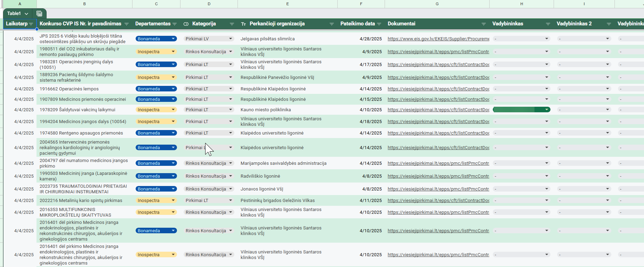The image size is (644, 267).
Task: Open document link in 1978209 Šaldytuvai row
Action: [438, 110]
